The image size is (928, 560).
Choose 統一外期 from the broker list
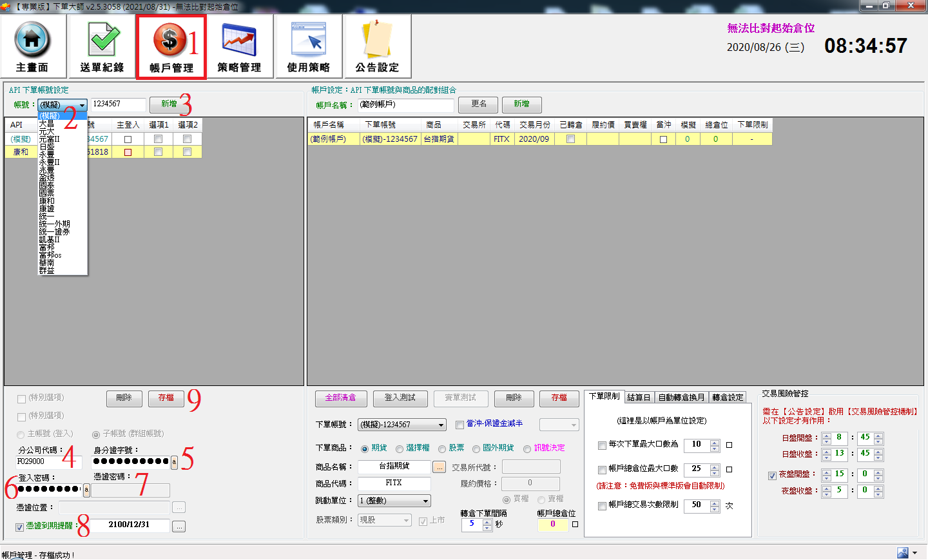coord(55,224)
